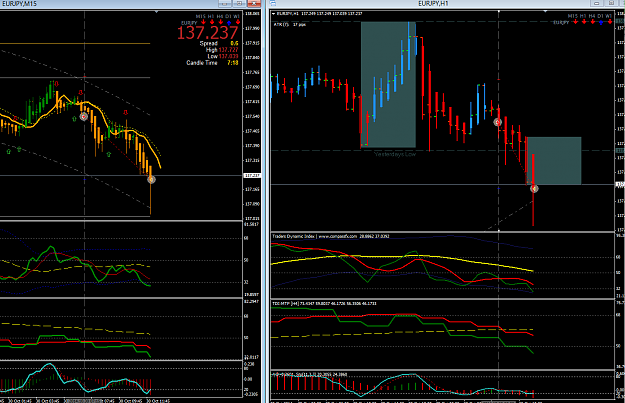The width and height of the screenshot is (625, 403).
Task: Click the H4 trend arrow in M15 chart dashboard
Action: point(220,22)
